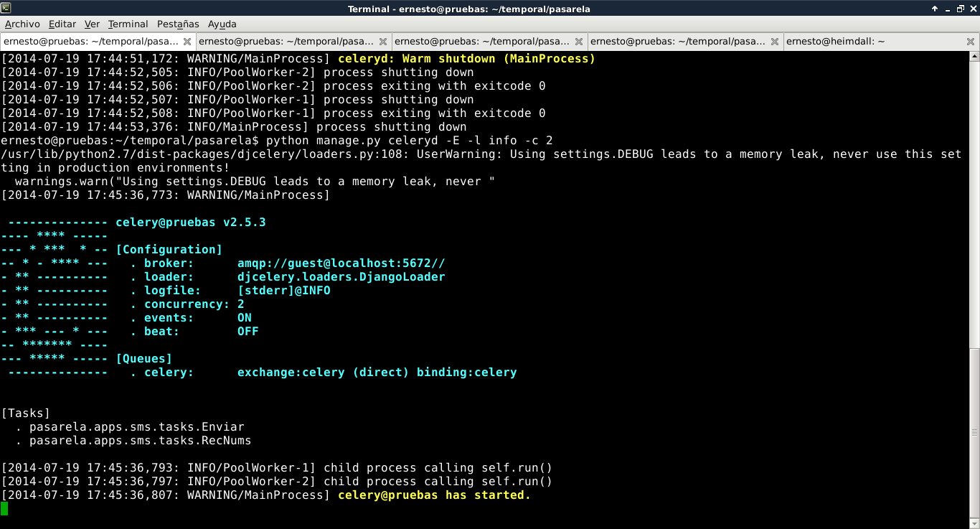Switch to the ernesto@heimdall tab
Screen dimensions: 980x529
pyautogui.click(x=836, y=42)
